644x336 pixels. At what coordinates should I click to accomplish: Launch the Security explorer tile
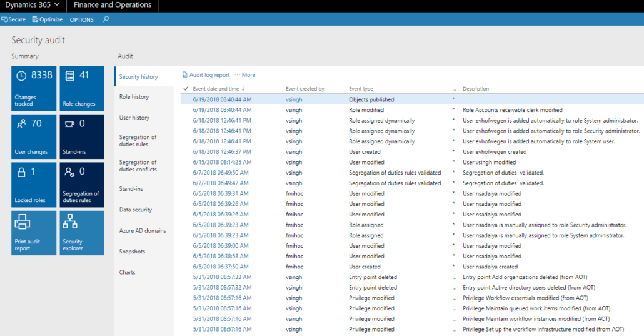tap(82, 233)
